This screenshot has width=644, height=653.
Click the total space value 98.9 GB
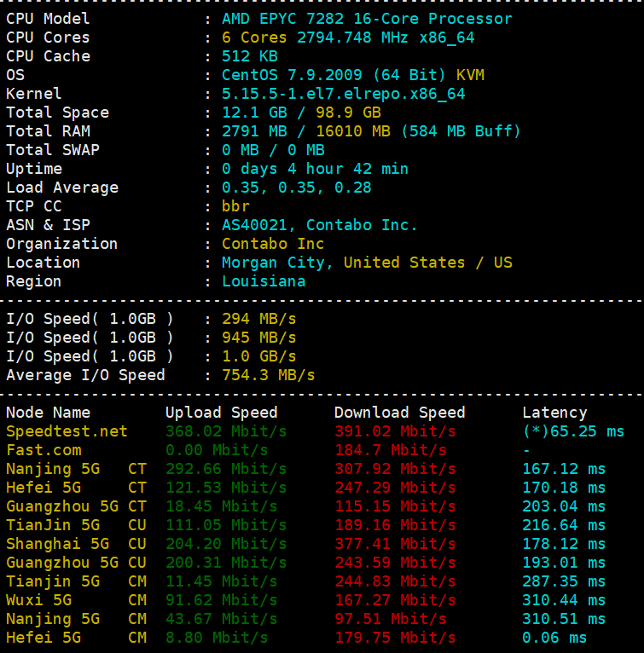point(348,113)
